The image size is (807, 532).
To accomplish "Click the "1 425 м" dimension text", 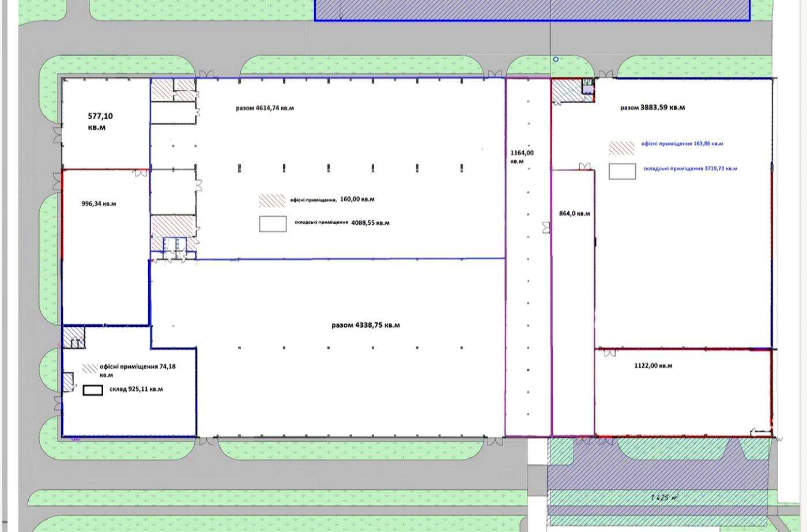I will click(663, 497).
